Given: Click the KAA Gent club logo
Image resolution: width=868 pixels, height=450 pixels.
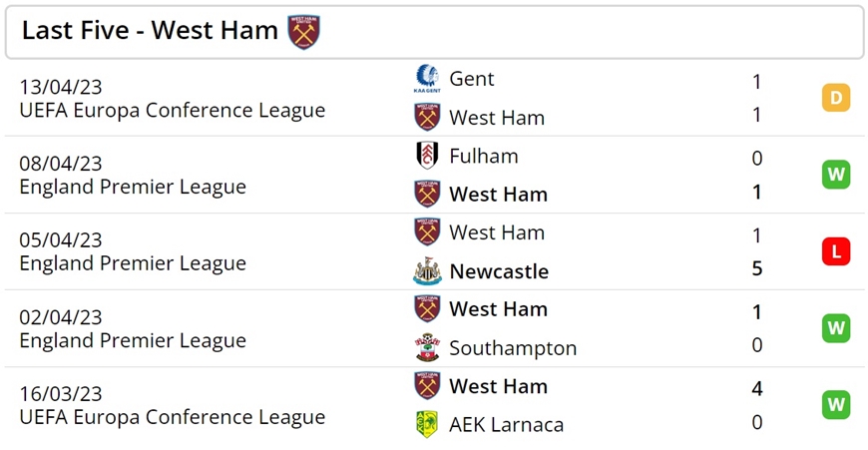Looking at the screenshot, I should click(x=427, y=79).
